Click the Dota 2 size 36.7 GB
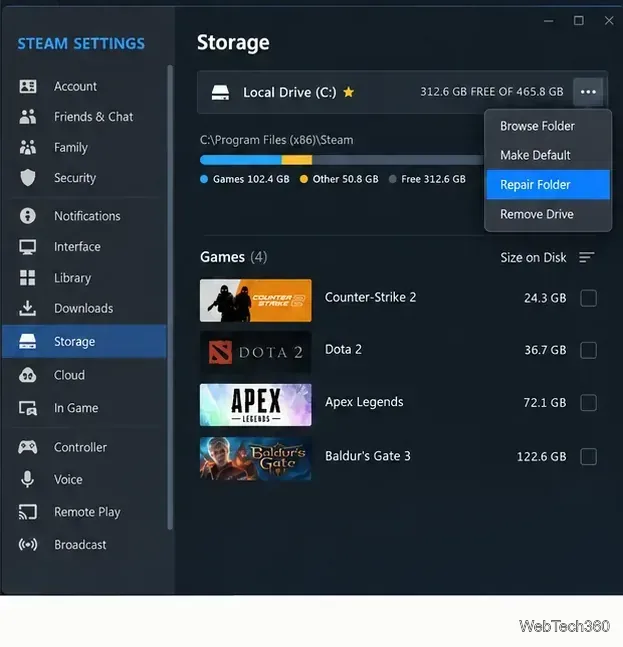This screenshot has height=647, width=623. click(x=545, y=350)
